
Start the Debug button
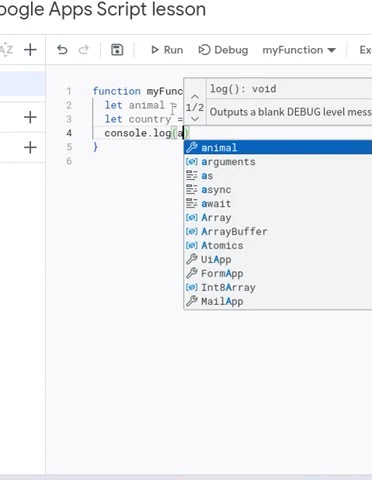pos(223,50)
